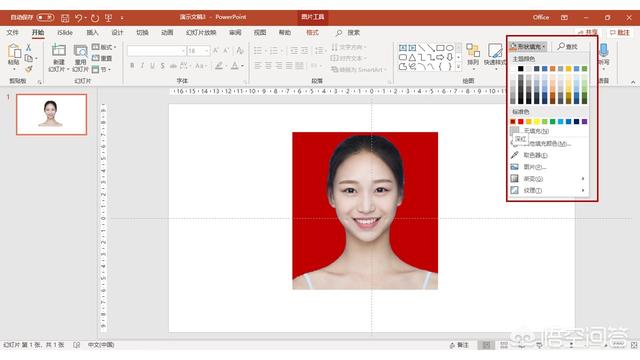
Task: Choose the No Fill menu option
Action: click(549, 131)
